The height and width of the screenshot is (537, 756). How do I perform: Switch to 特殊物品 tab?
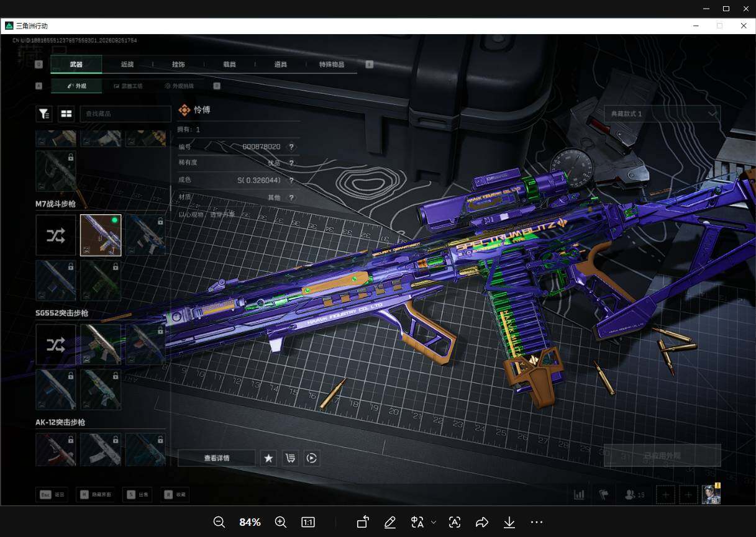[332, 65]
